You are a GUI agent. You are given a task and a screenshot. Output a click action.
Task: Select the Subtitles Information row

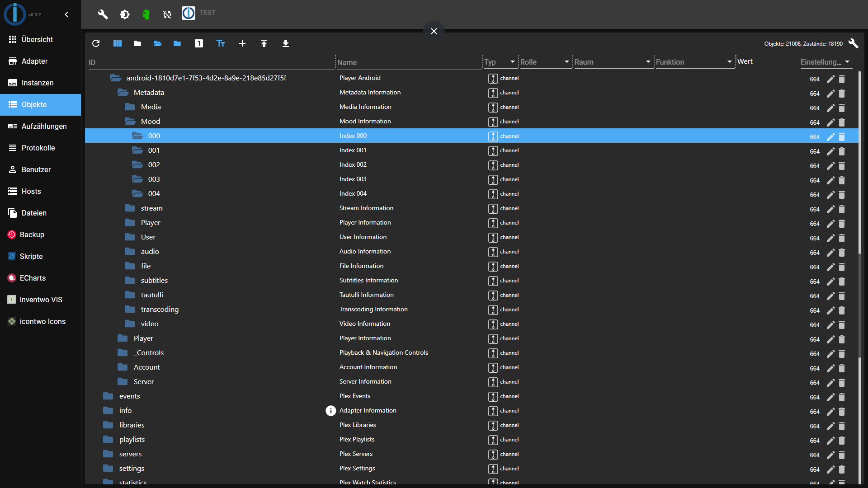(x=472, y=280)
